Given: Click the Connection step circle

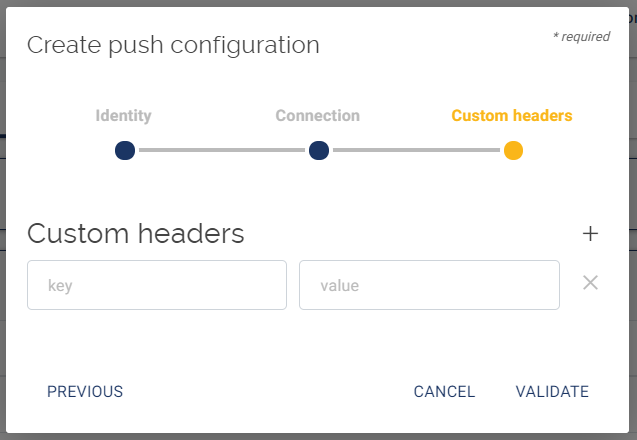Looking at the screenshot, I should 319,150.
